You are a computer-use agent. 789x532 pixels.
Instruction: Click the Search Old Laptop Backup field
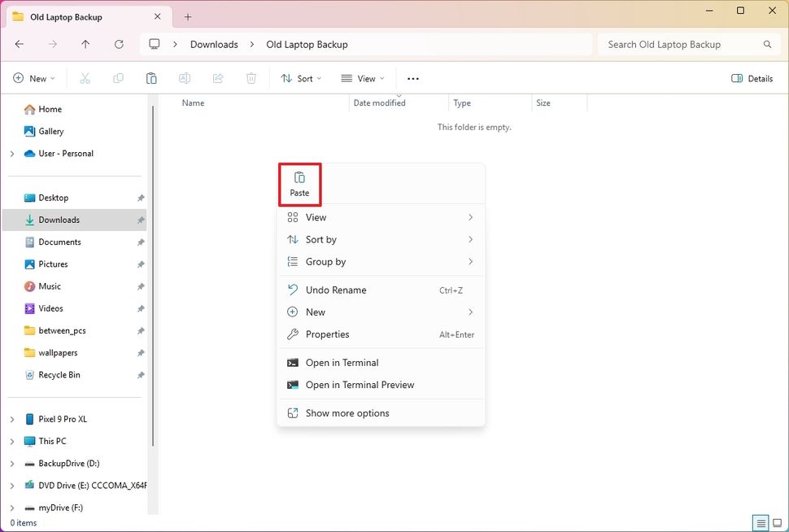coord(679,45)
